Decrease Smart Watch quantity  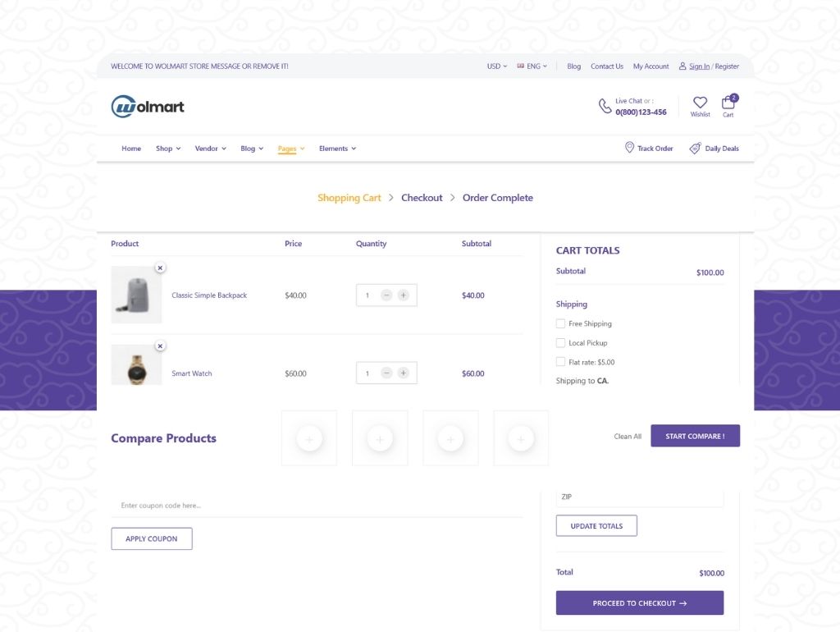386,373
